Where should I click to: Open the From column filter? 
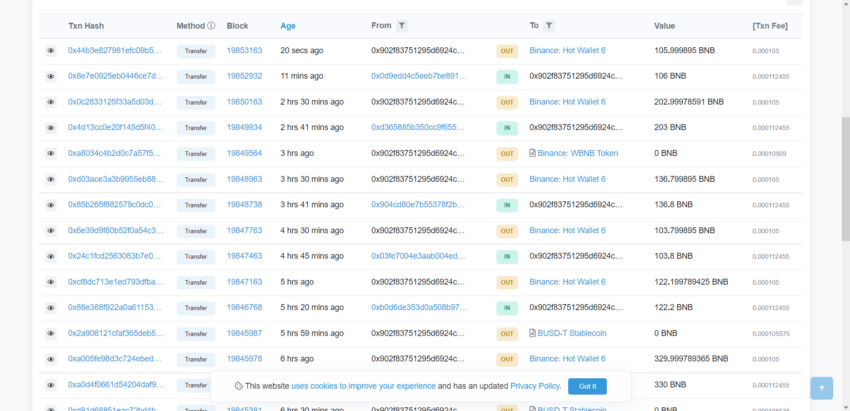pos(401,25)
